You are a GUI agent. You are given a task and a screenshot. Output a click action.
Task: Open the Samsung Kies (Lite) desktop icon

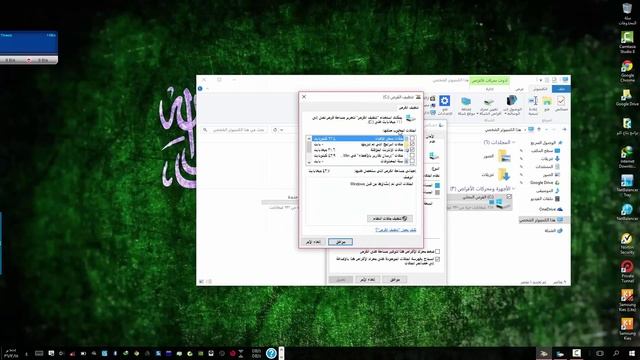coord(627,300)
